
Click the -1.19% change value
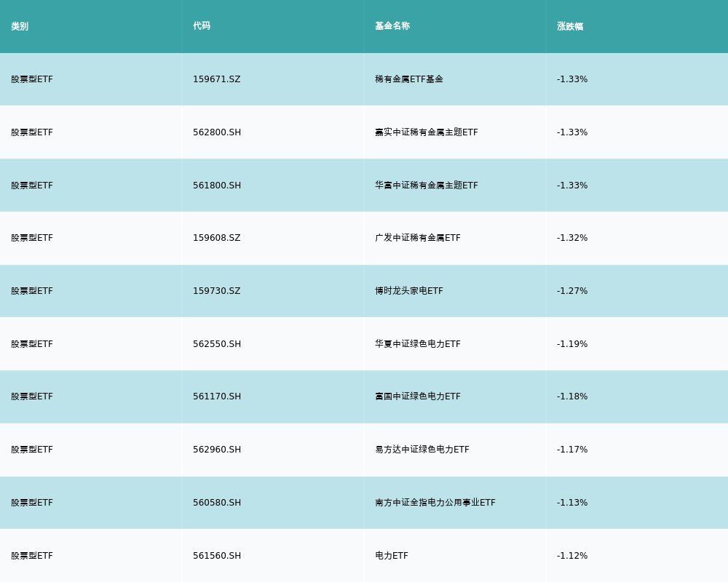click(x=572, y=344)
